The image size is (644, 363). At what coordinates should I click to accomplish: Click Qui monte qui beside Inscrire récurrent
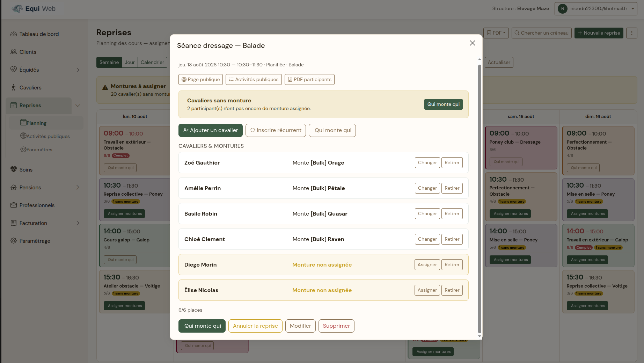pyautogui.click(x=332, y=130)
